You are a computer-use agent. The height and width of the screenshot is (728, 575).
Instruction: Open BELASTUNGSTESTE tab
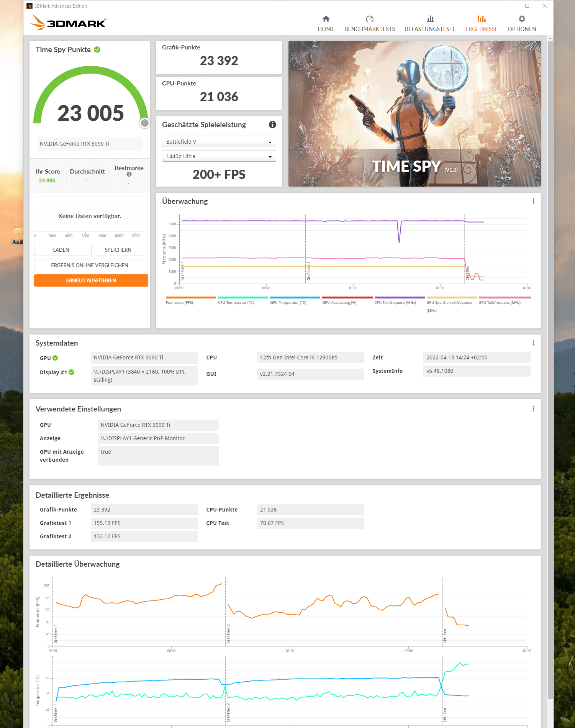[430, 24]
